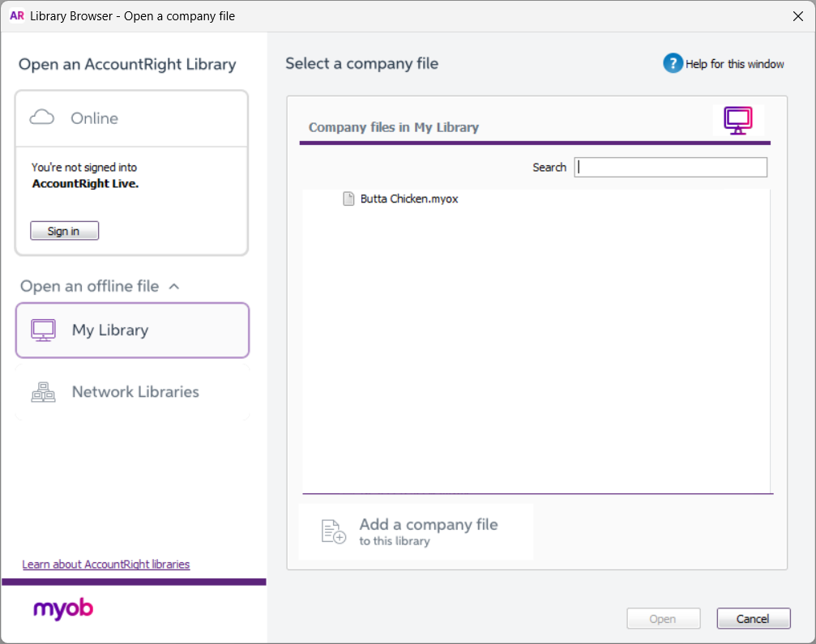Click the disabled Open button
The image size is (816, 644).
[663, 618]
